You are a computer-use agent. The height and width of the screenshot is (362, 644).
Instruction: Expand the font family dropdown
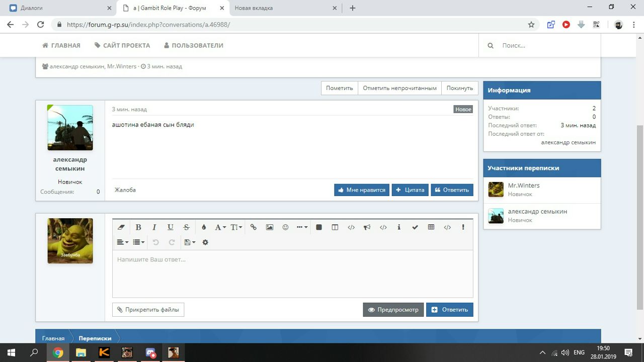click(x=220, y=227)
